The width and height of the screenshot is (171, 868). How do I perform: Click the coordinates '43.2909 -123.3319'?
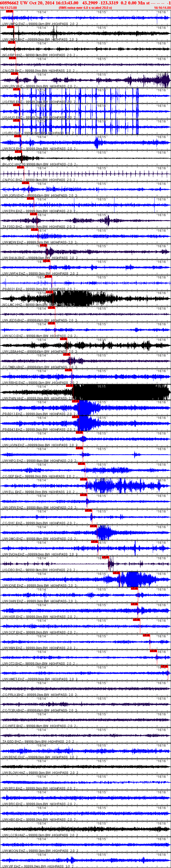click(x=100, y=3)
